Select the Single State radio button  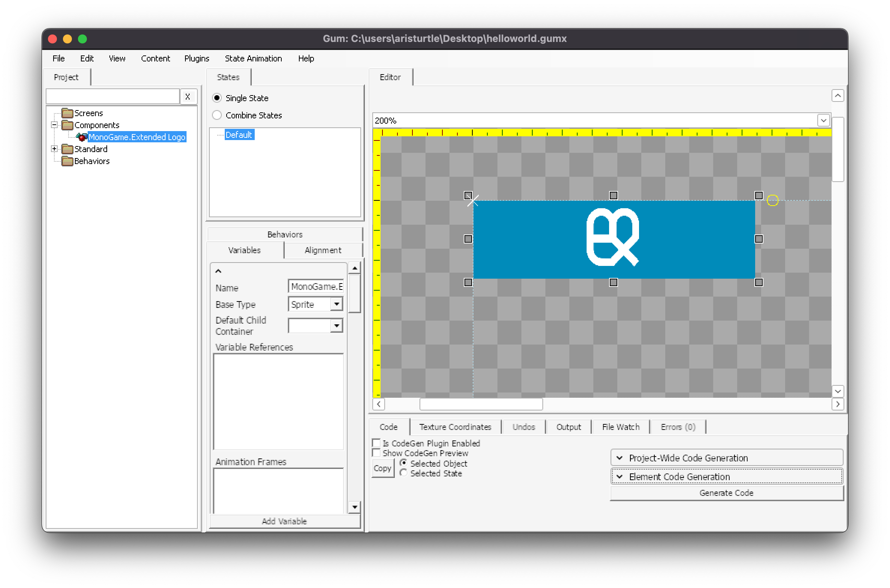click(217, 98)
